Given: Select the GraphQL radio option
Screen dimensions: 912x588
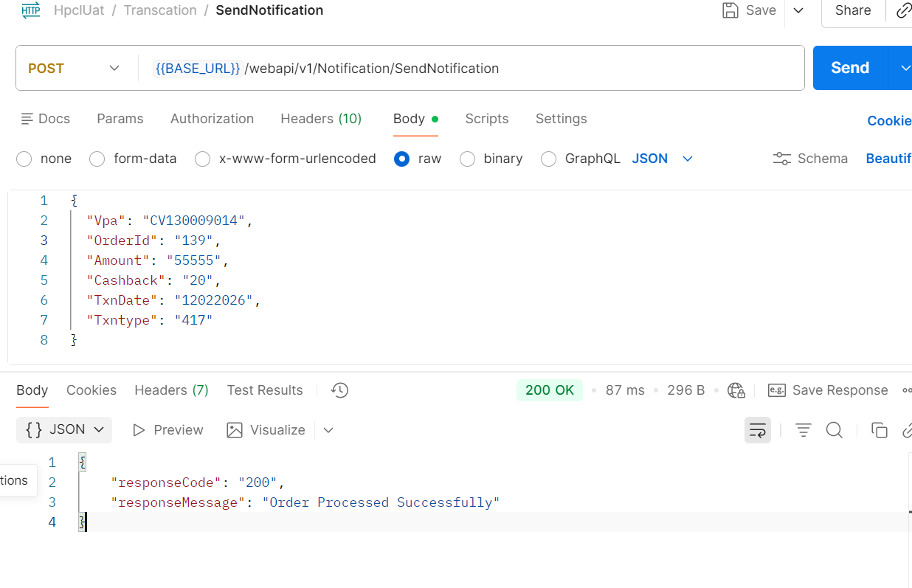Looking at the screenshot, I should coord(548,159).
